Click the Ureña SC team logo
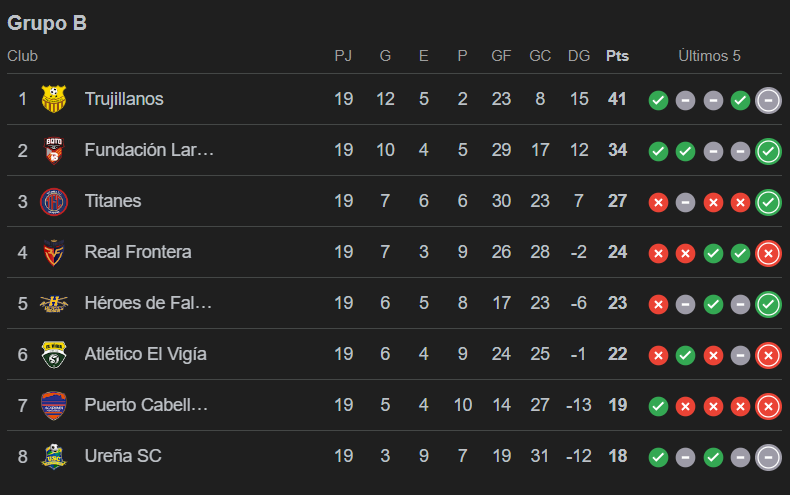This screenshot has width=790, height=495. tap(53, 456)
